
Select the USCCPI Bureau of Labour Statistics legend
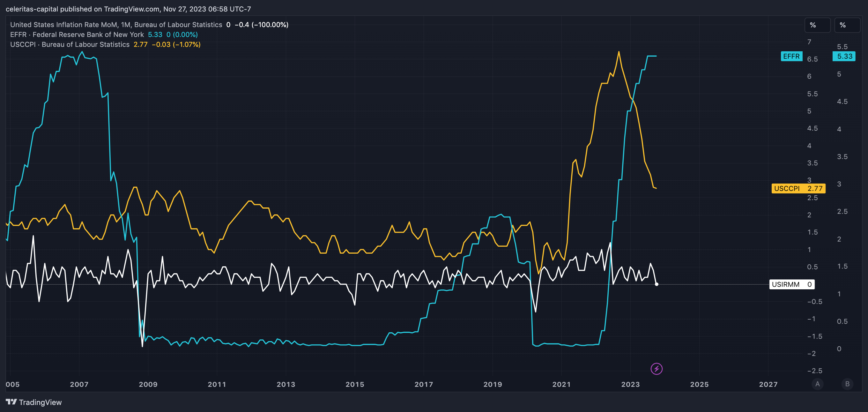70,44
